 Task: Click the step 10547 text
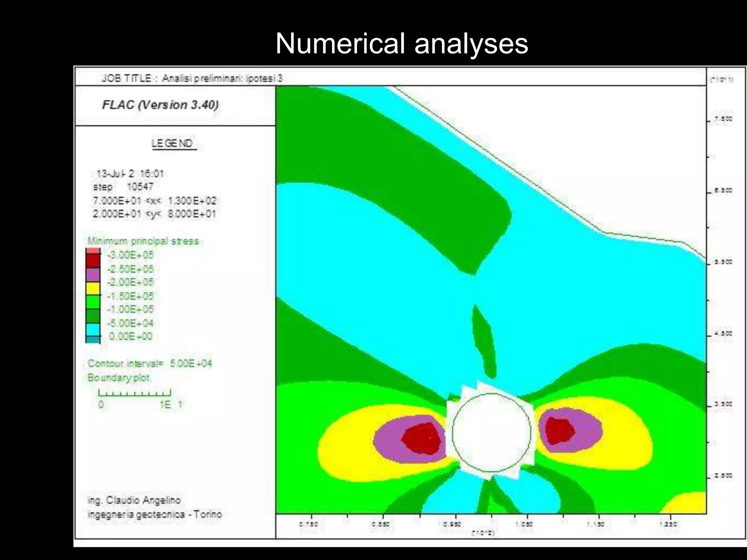(x=123, y=187)
